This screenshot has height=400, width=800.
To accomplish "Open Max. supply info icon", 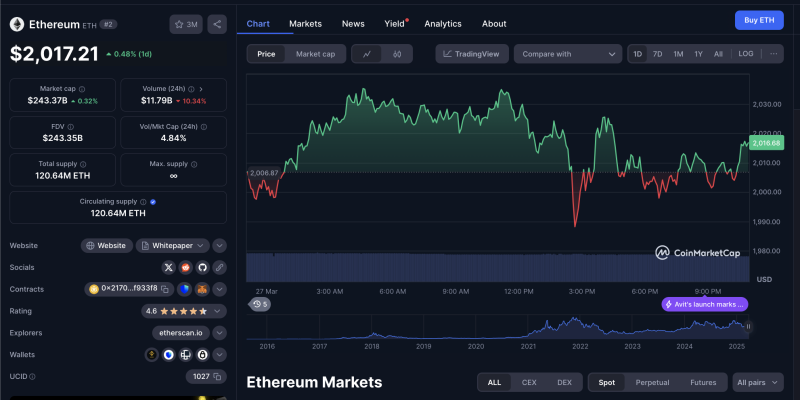I will click(194, 164).
